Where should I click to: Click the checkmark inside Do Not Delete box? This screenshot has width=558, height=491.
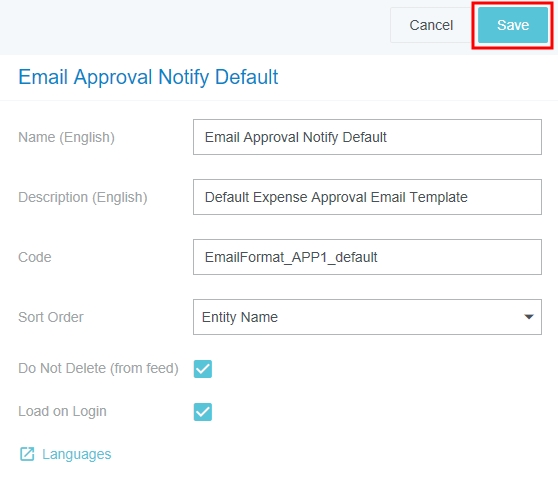tap(203, 369)
